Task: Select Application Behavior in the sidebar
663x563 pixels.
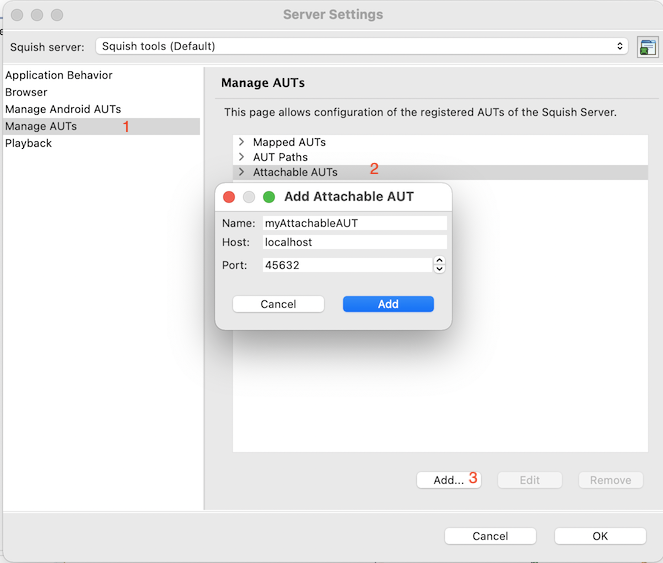Action: pos(58,75)
